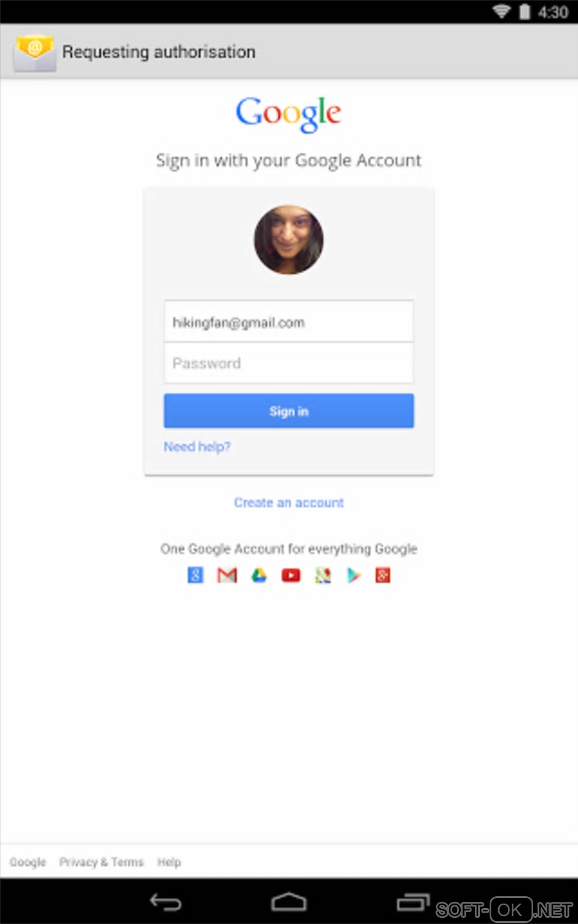Viewport: 578px width, 924px height.
Task: Click the Google Search service icon
Action: (x=195, y=575)
